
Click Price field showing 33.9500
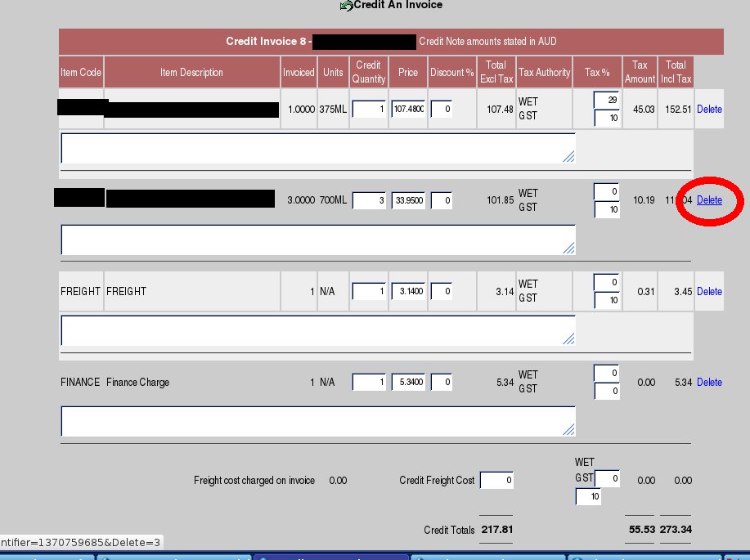tap(408, 200)
